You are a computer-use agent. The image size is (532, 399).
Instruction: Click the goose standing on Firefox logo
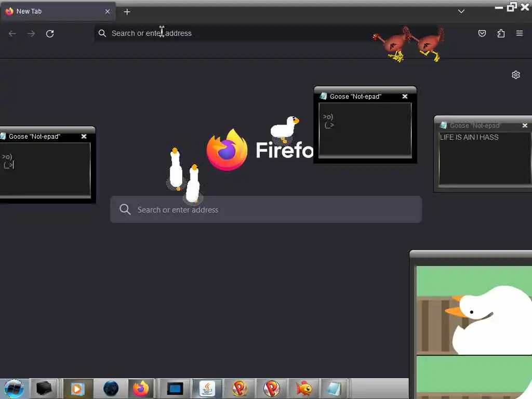pos(285,129)
